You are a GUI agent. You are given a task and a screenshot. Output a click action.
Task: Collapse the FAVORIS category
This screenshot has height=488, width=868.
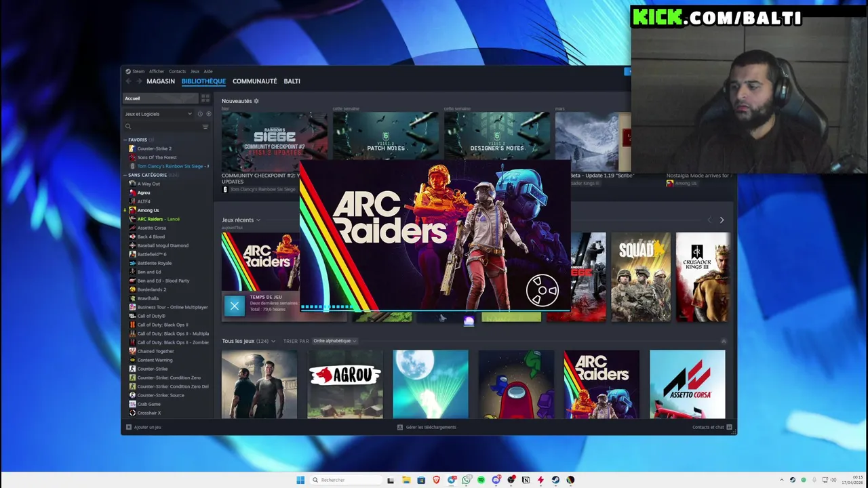(x=137, y=140)
